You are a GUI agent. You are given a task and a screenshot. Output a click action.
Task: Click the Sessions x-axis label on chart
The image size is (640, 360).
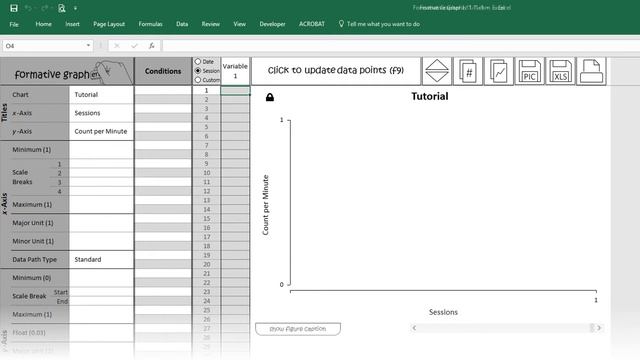[443, 312]
